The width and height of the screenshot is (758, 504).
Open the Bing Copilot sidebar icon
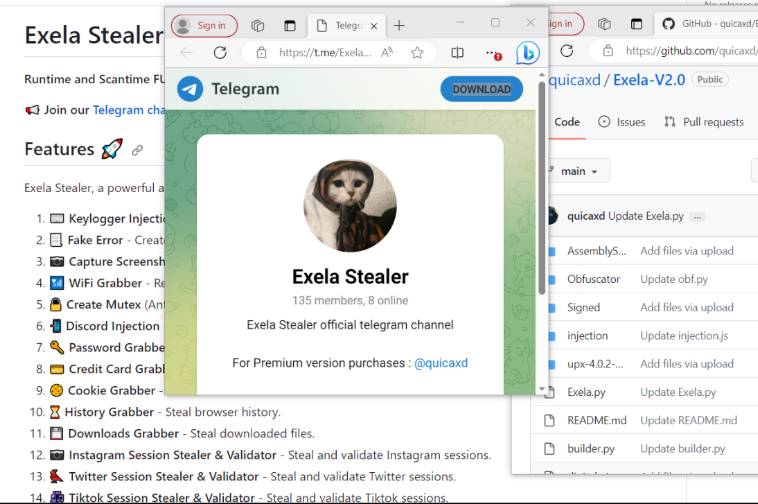click(527, 52)
